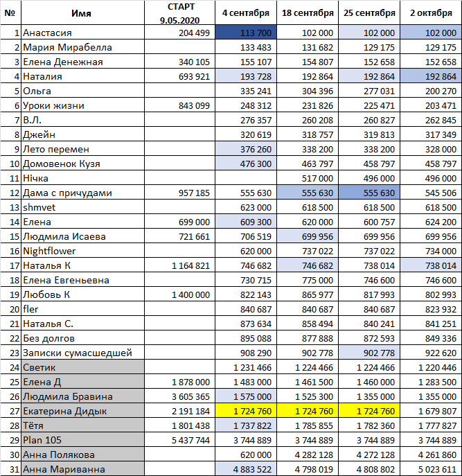Select the name cell 'Nightflower'
Image resolution: width=462 pixels, height=476 pixels.
[82, 251]
